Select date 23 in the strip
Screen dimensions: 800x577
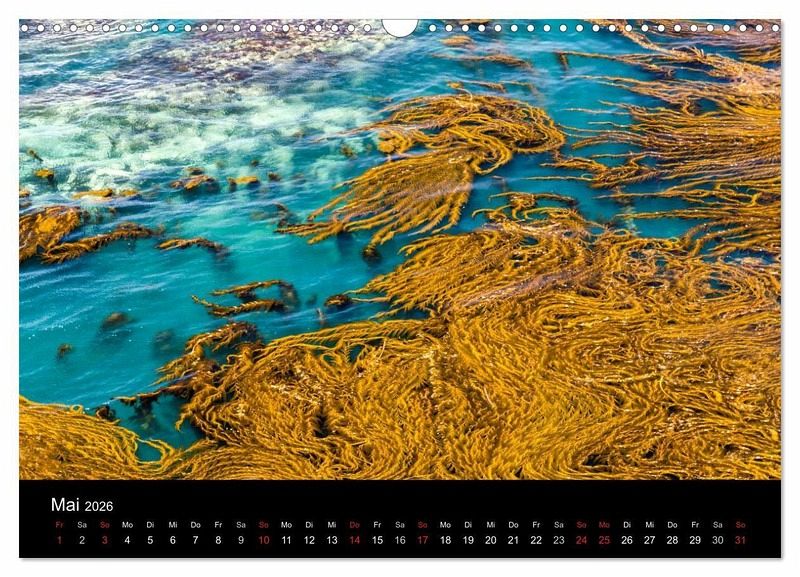coord(559,540)
